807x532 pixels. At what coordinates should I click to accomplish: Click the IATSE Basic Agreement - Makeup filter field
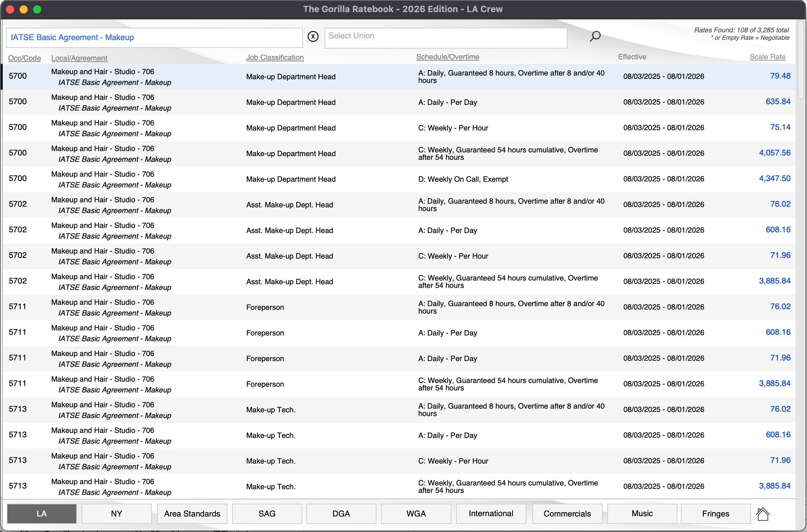coord(154,38)
